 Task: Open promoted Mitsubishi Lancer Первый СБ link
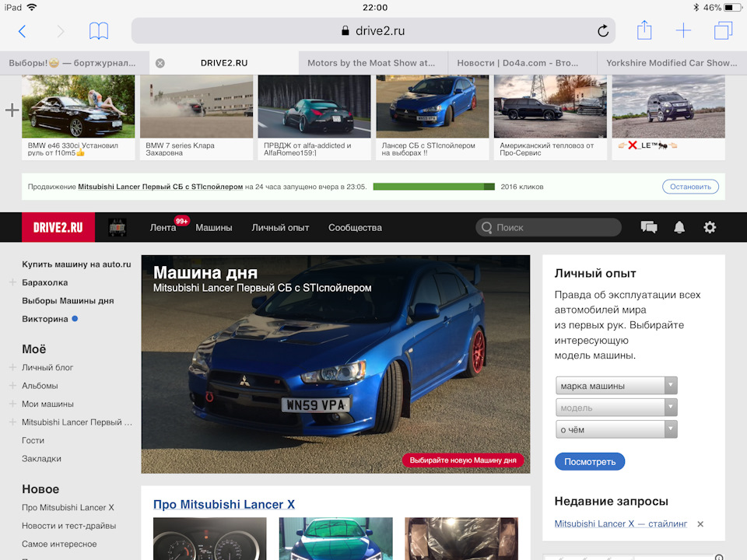tap(160, 187)
